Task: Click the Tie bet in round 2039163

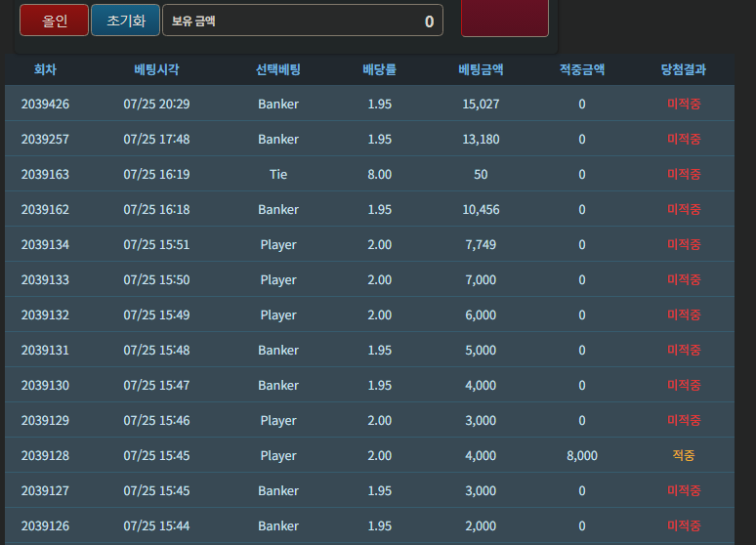Action: 278,174
